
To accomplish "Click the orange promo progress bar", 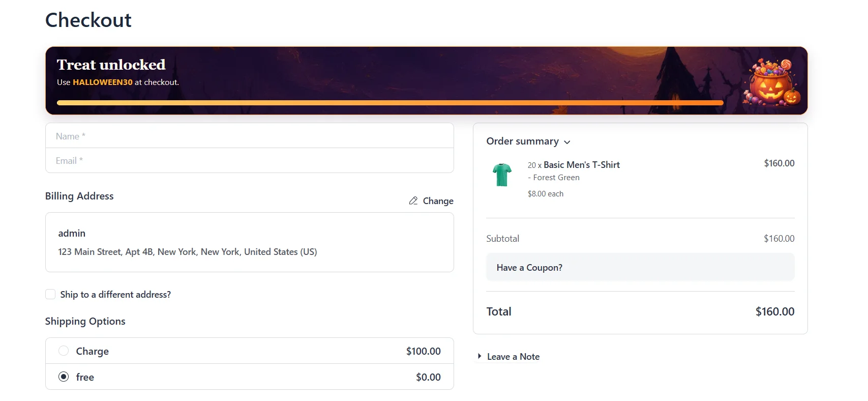I will pyautogui.click(x=390, y=103).
